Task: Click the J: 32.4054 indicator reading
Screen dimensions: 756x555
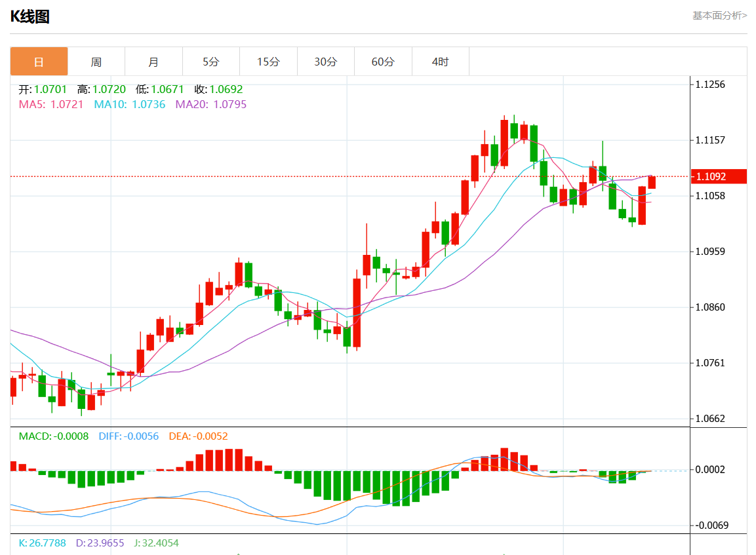Action: click(155, 543)
